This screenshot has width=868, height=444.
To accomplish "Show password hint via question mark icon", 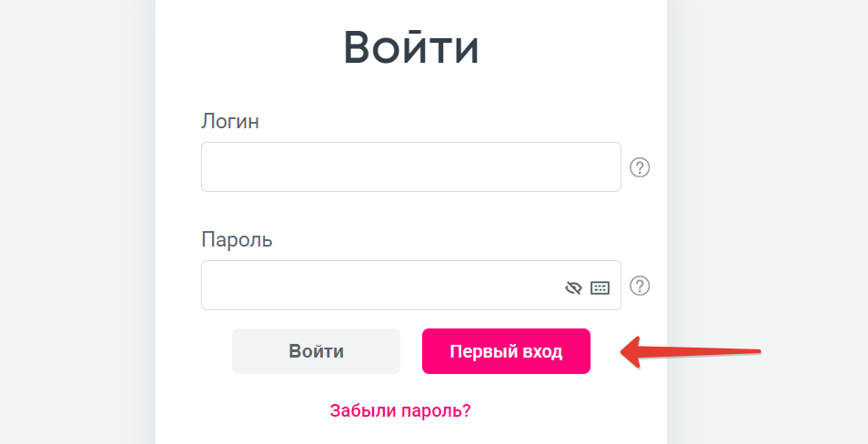I will tap(640, 286).
